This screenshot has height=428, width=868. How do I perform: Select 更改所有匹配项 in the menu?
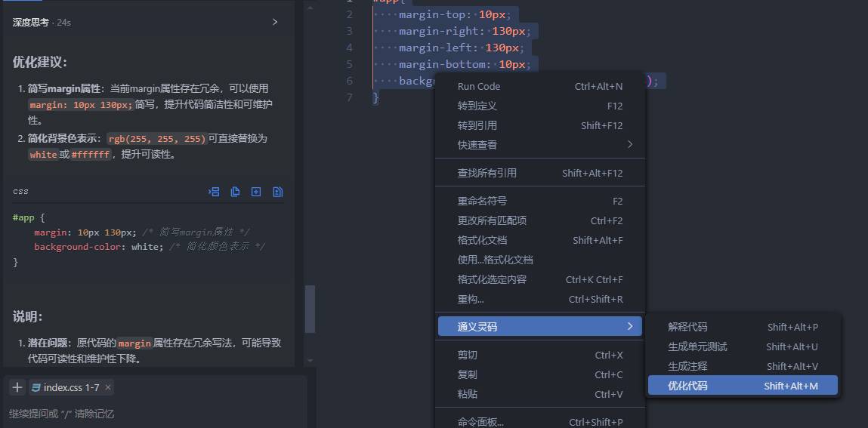click(x=539, y=220)
